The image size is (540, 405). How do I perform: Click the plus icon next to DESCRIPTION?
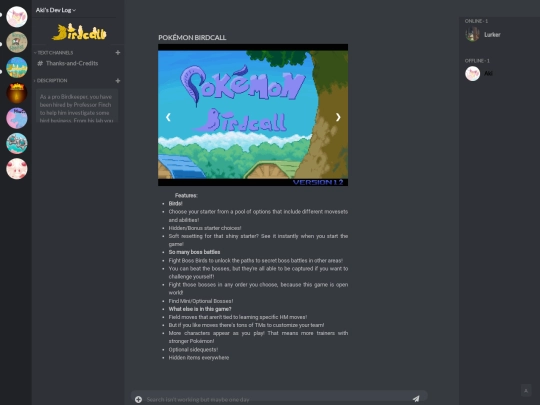118,81
